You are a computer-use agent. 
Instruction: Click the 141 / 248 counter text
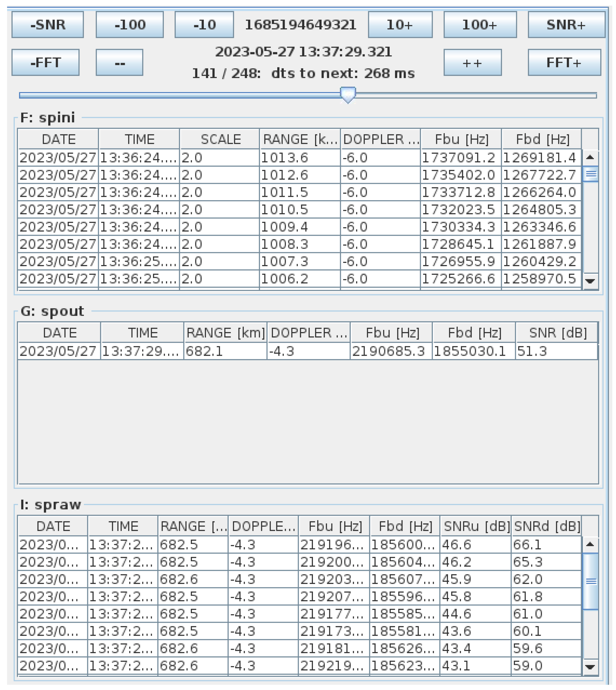coord(226,73)
